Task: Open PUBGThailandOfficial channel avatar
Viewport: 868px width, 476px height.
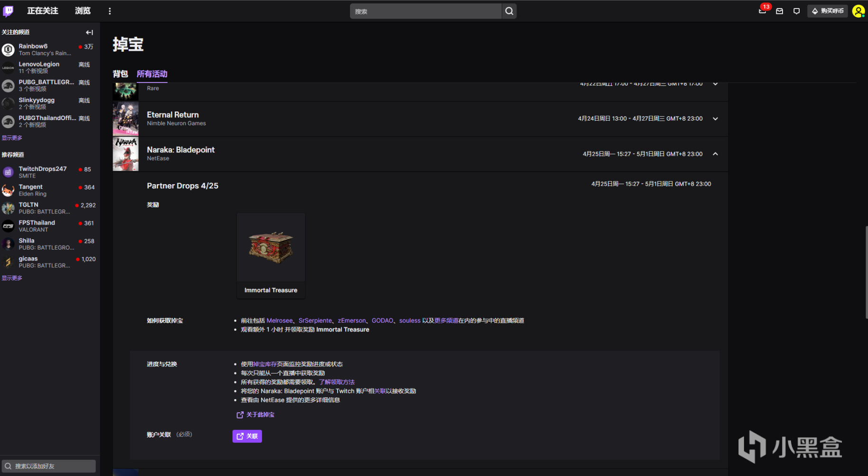Action: (8, 121)
